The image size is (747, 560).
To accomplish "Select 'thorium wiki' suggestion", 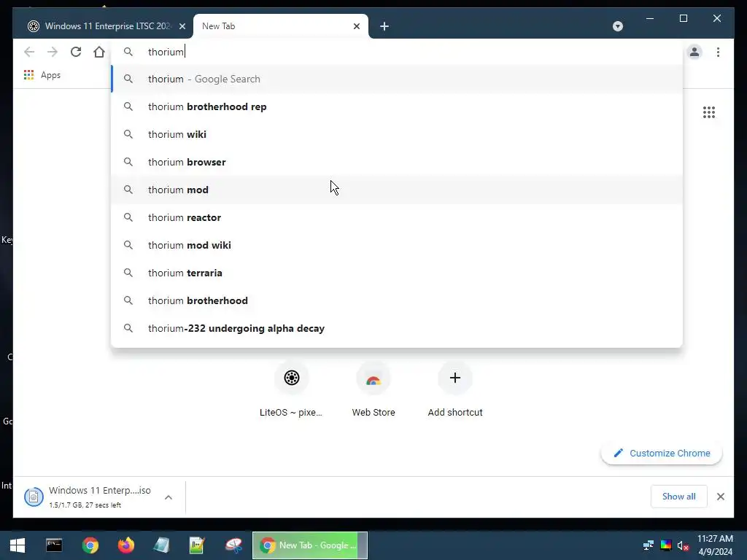I will pyautogui.click(x=397, y=134).
